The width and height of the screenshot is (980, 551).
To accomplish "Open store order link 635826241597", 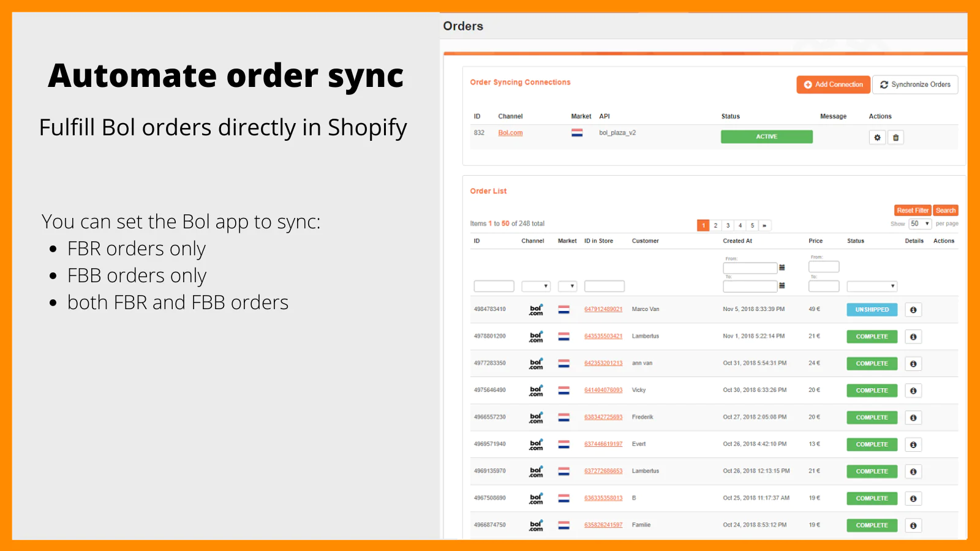I will click(x=603, y=525).
